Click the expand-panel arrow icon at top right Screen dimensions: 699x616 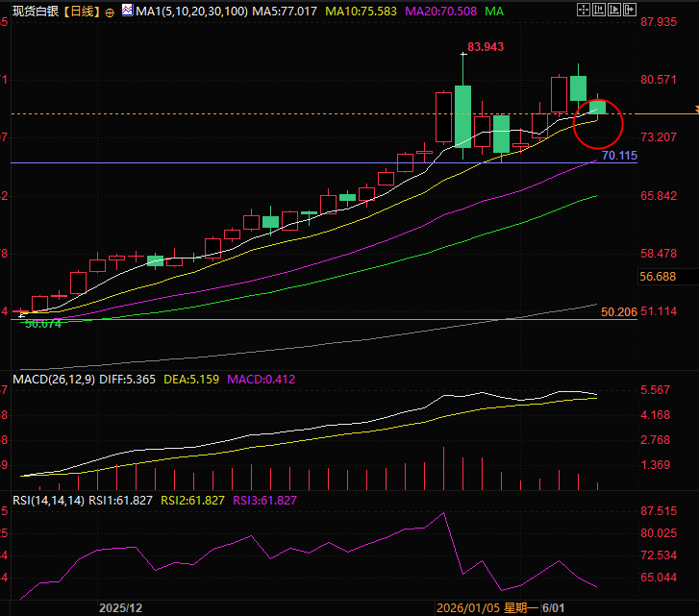pyautogui.click(x=630, y=10)
